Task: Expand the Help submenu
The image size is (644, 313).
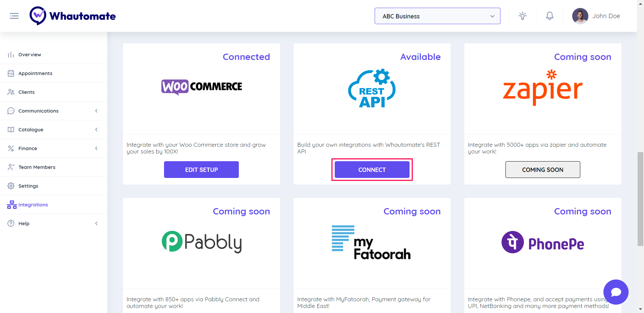Action: pyautogui.click(x=96, y=224)
